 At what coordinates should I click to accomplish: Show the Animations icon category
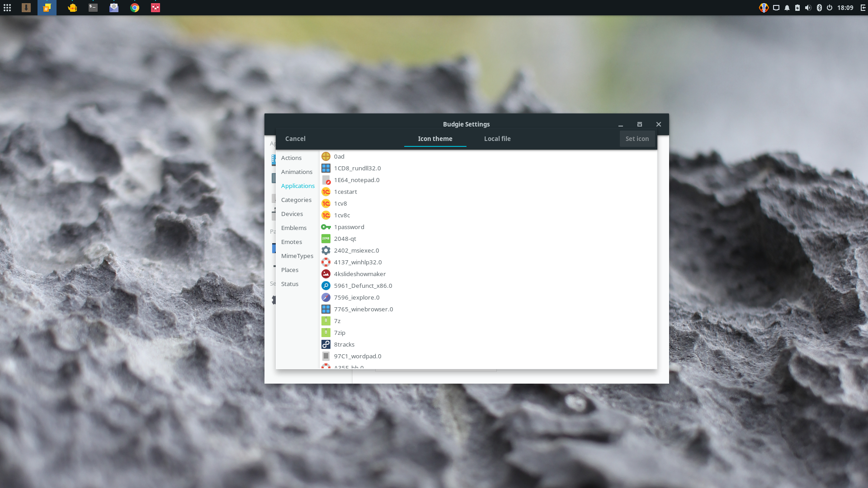click(x=297, y=172)
